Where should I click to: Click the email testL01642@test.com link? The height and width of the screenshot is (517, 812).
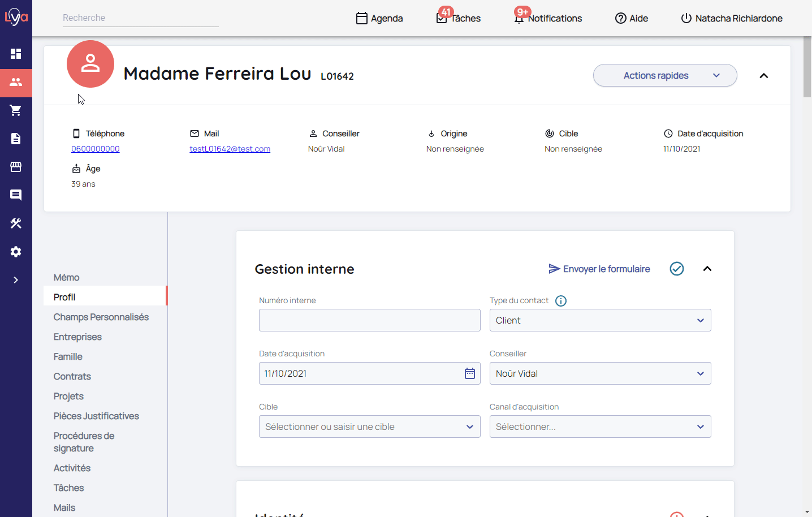pyautogui.click(x=230, y=149)
